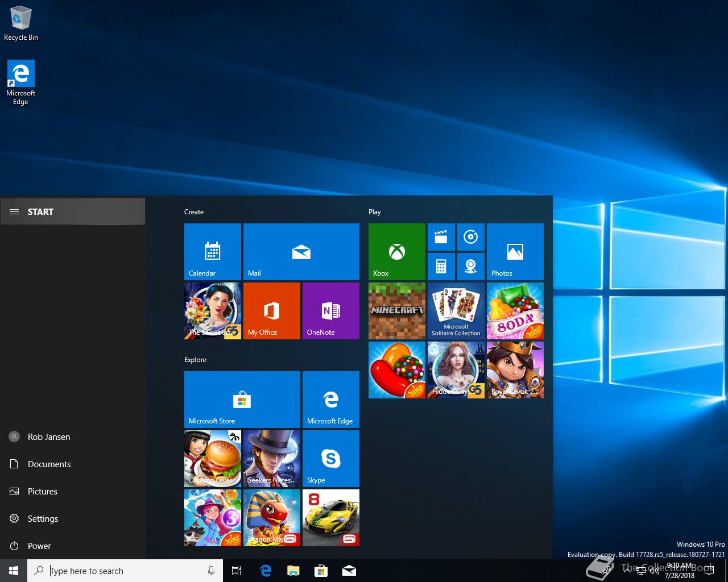Launch the Minecraft tile
This screenshot has width=728, height=582.
click(397, 311)
